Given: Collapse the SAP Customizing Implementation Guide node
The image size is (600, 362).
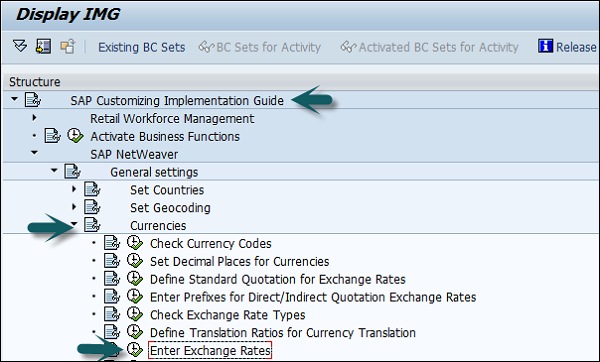Looking at the screenshot, I should [x=15, y=99].
